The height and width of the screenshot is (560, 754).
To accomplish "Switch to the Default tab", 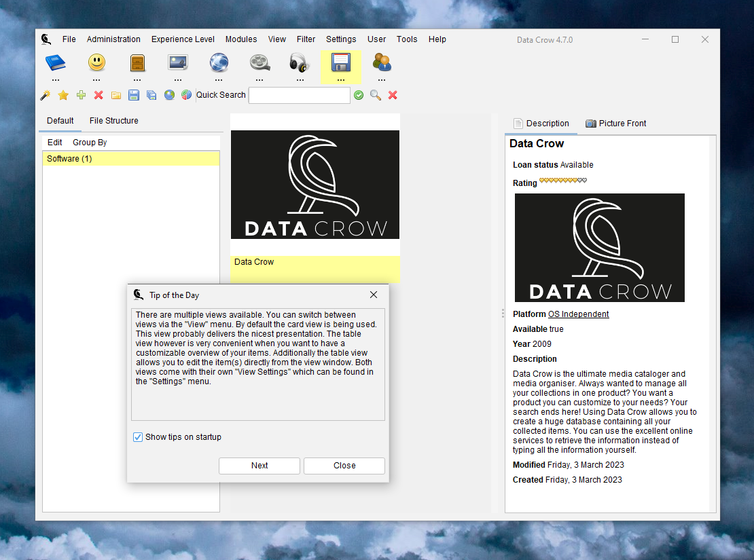I will pos(60,121).
